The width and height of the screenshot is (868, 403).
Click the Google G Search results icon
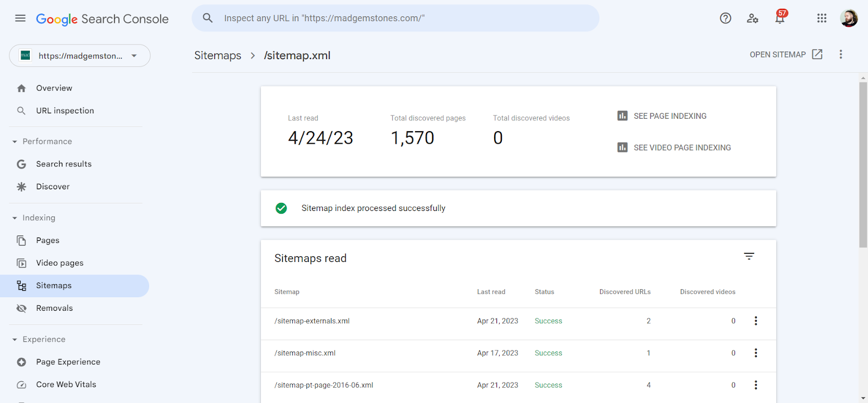21,164
